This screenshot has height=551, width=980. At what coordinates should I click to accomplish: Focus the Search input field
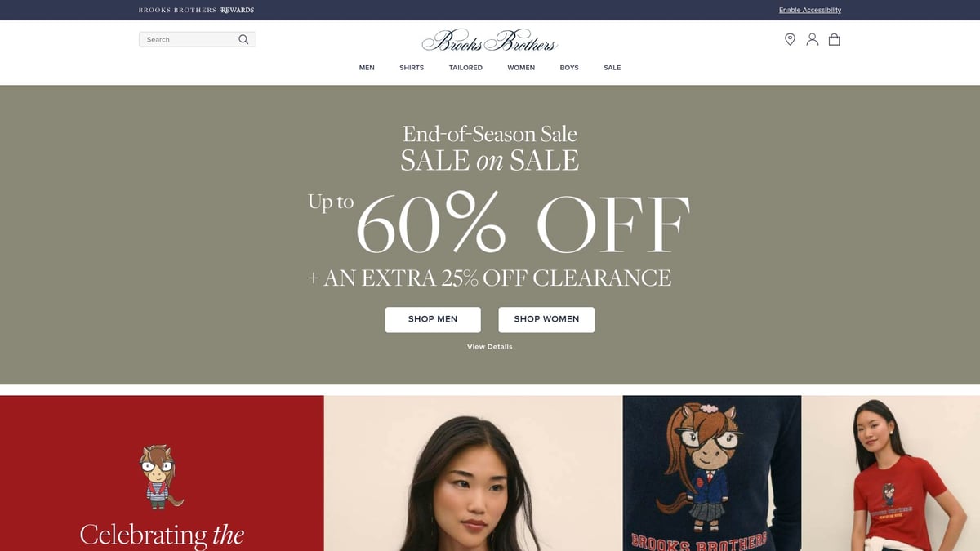[197, 39]
